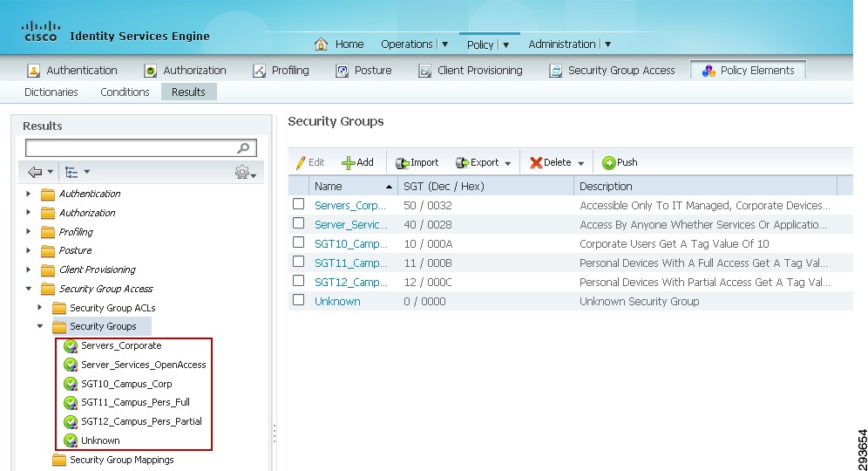The image size is (868, 471).
Task: Click the Results search input field
Action: (x=140, y=148)
